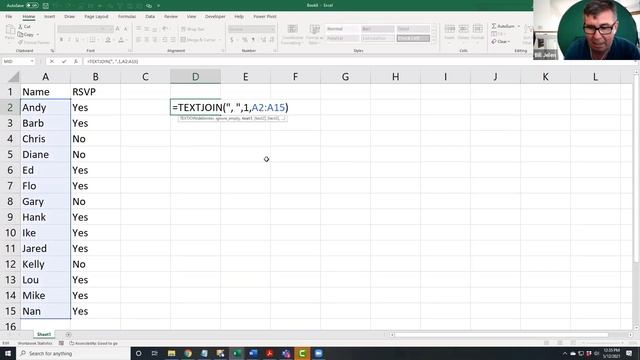Screen dimensions: 640x360
Task: Click the AutoSum button
Action: (503, 26)
